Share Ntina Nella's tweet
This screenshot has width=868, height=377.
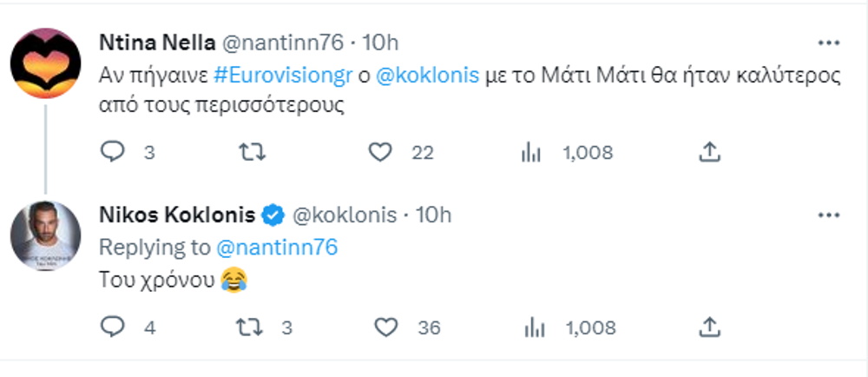(710, 153)
